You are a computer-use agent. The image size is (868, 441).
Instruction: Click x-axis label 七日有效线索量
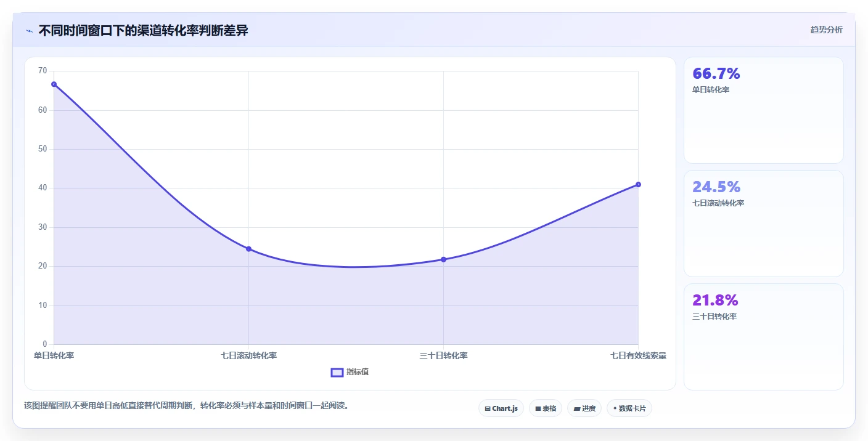click(x=638, y=356)
